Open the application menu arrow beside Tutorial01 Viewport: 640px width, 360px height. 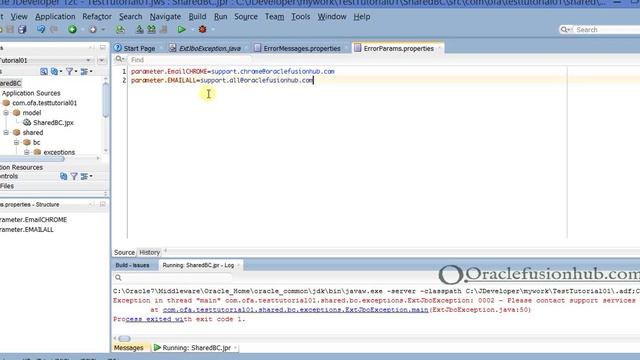tap(102, 60)
